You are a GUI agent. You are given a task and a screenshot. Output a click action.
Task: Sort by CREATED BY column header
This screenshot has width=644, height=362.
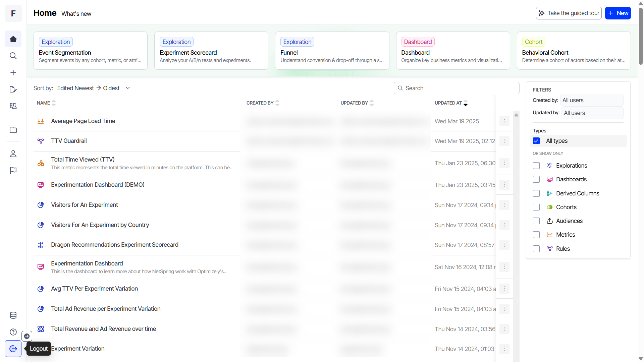pyautogui.click(x=263, y=103)
